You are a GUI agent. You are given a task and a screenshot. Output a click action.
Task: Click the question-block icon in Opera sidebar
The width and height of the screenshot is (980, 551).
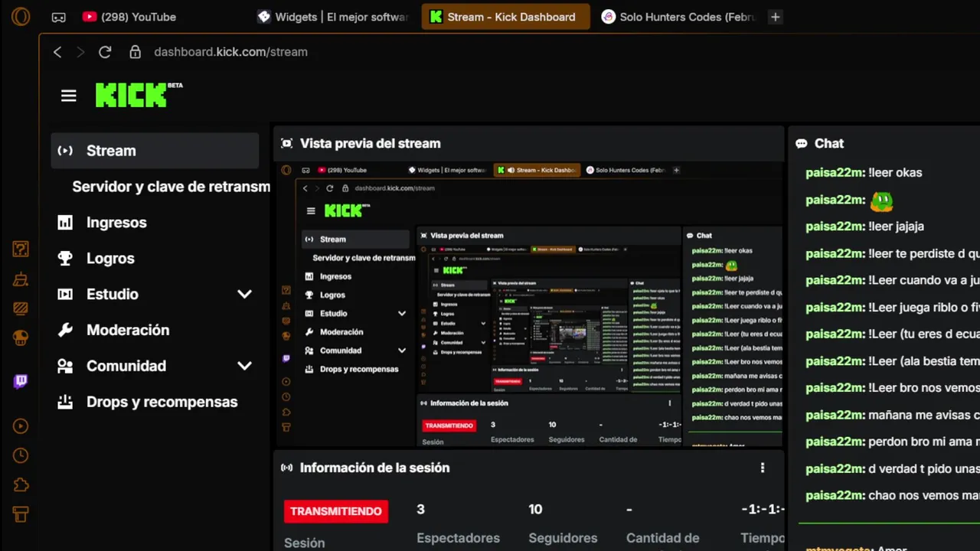coord(21,249)
